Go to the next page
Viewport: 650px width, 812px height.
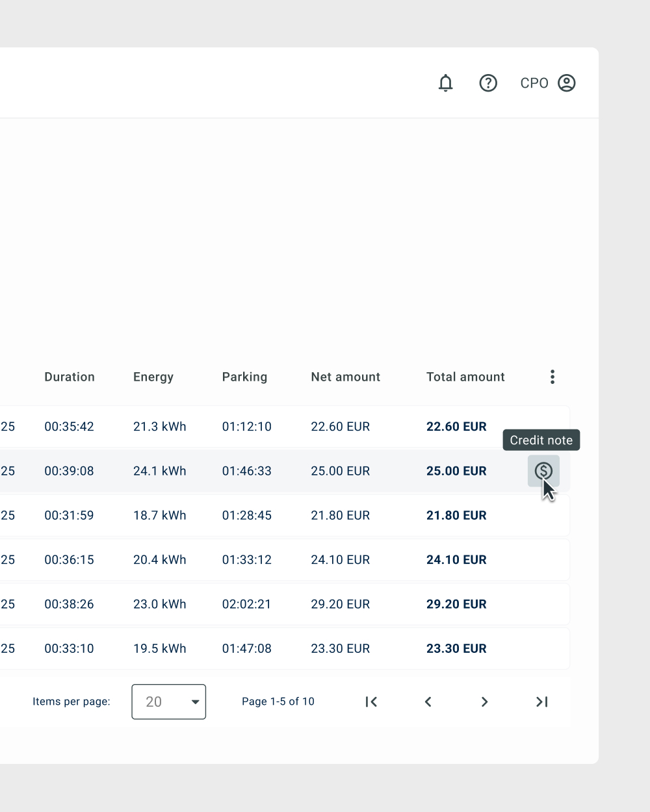[484, 702]
